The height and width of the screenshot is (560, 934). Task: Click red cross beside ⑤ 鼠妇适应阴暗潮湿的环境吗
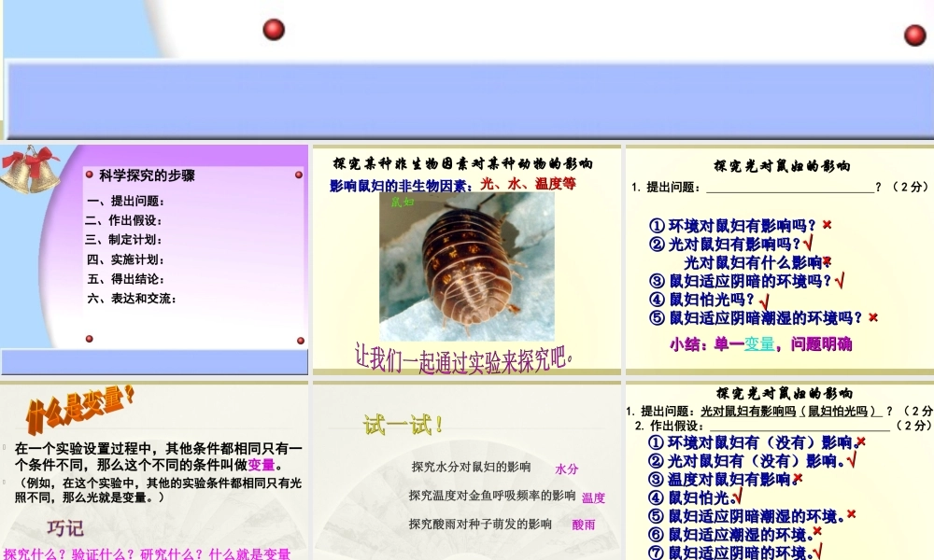click(x=873, y=317)
